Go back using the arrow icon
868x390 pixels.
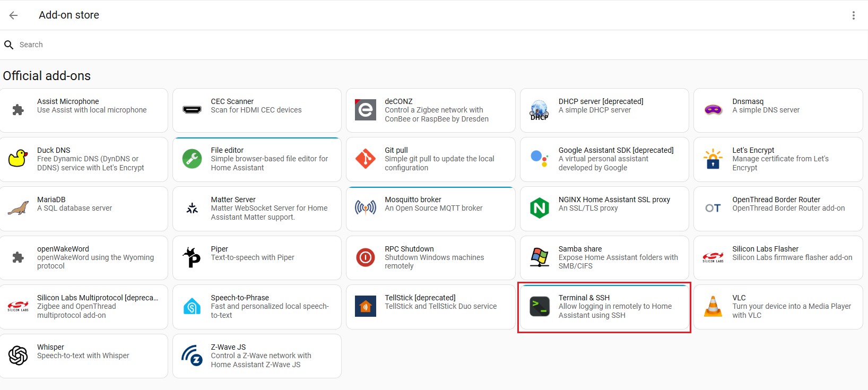13,15
